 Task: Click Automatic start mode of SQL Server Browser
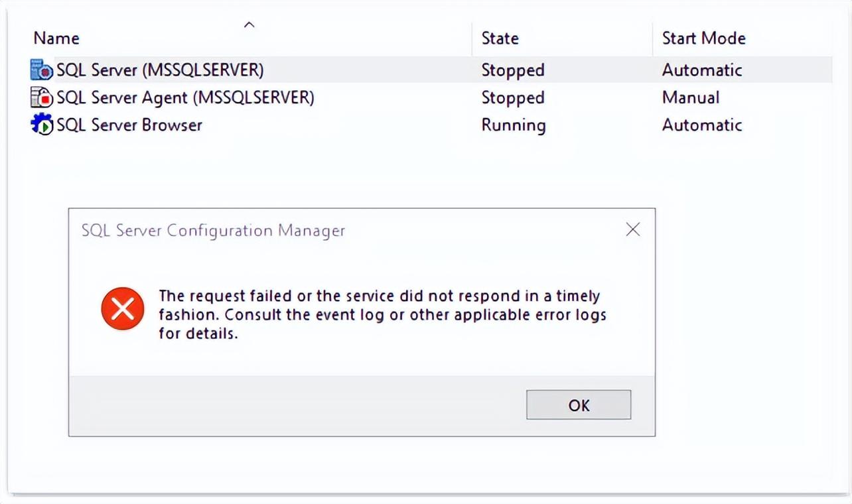[702, 125]
